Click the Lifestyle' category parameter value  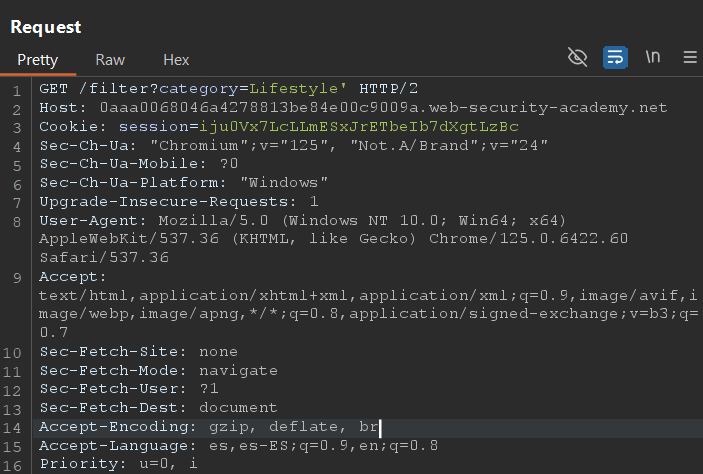[298, 89]
